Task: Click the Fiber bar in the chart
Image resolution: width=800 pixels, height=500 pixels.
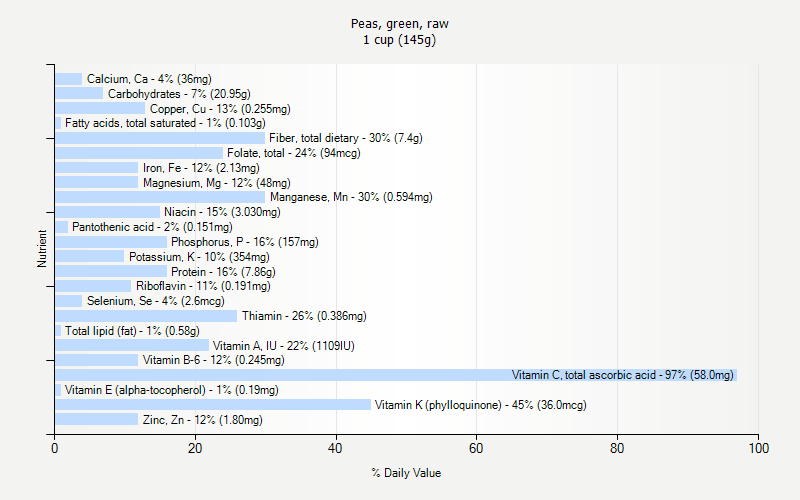Action: coord(160,138)
